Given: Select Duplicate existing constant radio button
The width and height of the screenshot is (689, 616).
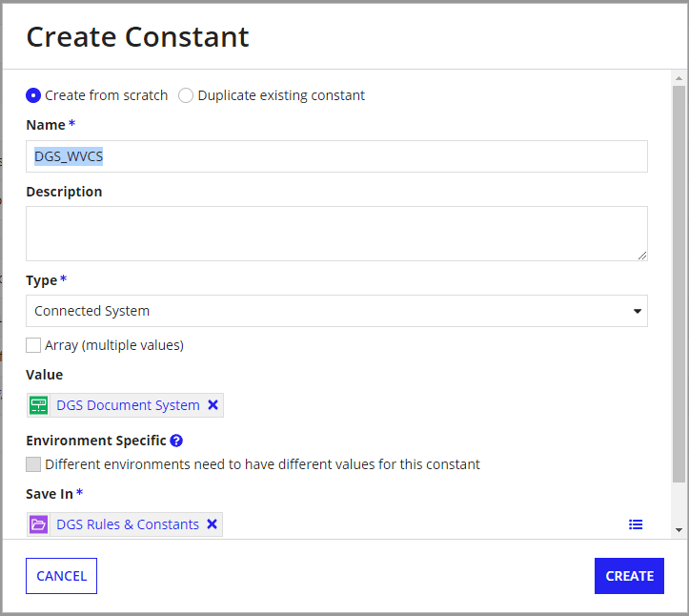Looking at the screenshot, I should [x=186, y=95].
